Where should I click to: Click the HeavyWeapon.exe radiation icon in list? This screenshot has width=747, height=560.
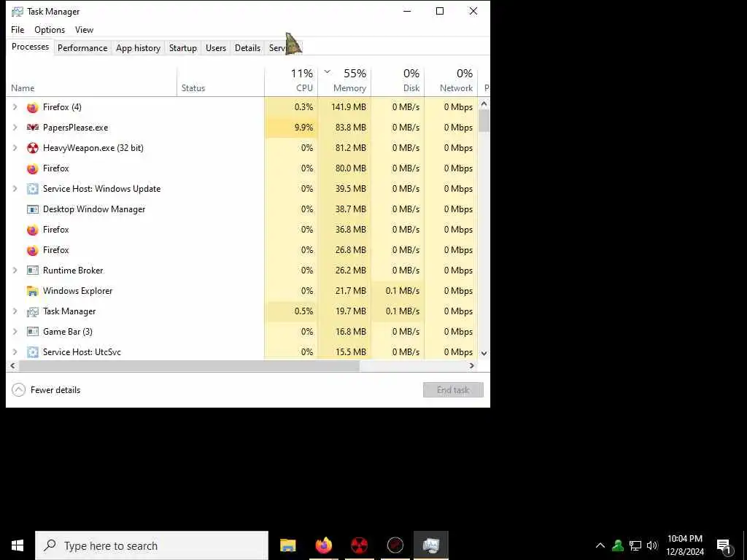click(x=32, y=148)
